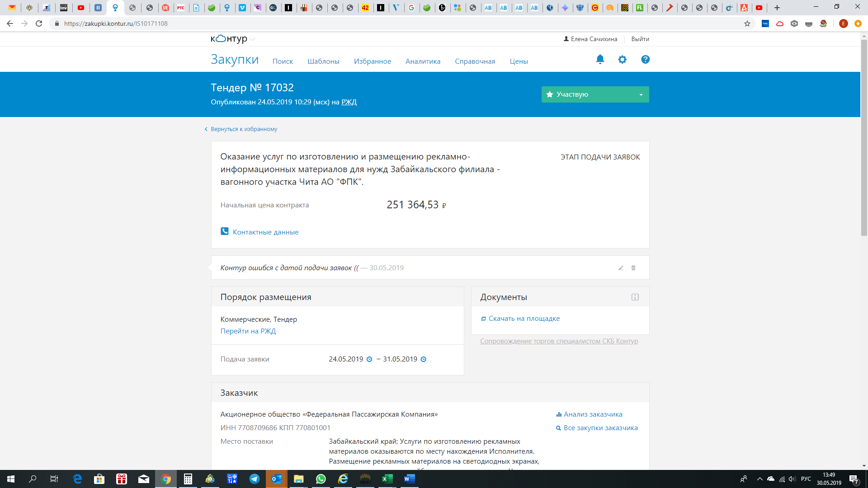Open the Справочная menu item
Screen dimensions: 868x488
475,61
